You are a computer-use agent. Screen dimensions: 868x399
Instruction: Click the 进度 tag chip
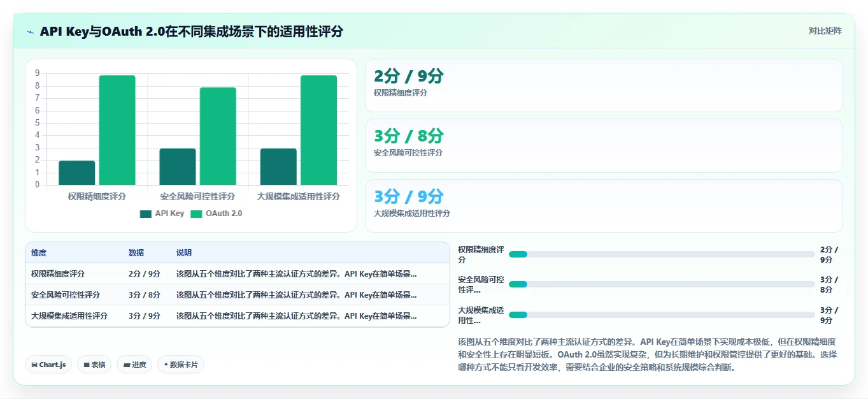[134, 365]
